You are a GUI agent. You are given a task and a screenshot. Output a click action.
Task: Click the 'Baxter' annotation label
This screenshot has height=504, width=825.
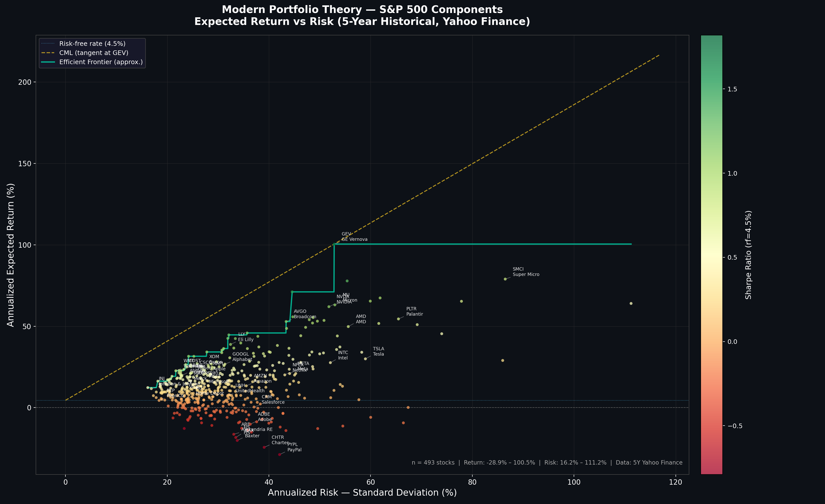pyautogui.click(x=252, y=436)
